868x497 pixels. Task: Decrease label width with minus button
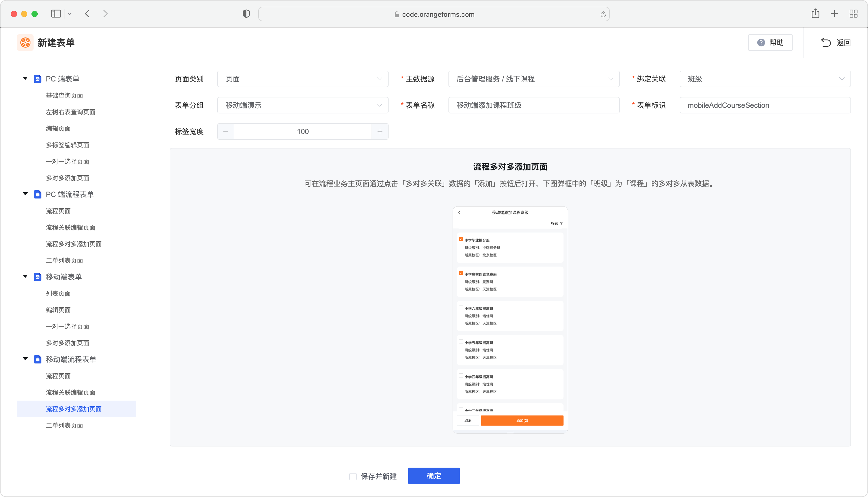point(226,131)
